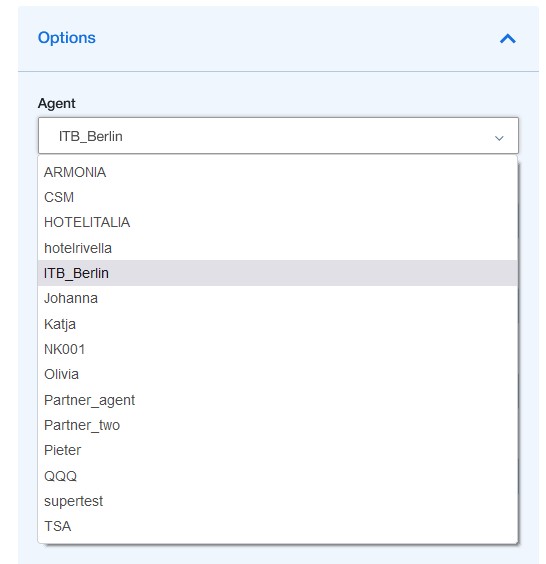Pick hotelrivella from the agent list

(x=277, y=248)
